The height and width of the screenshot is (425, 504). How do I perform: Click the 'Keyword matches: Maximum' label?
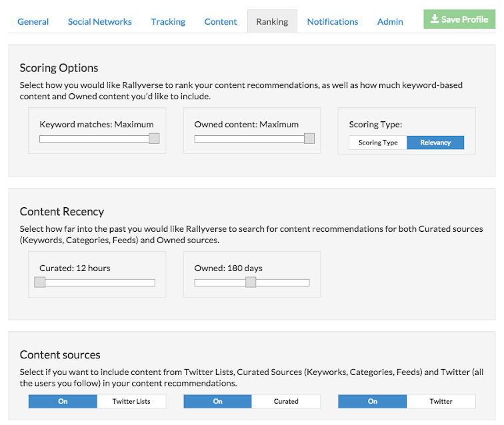(x=97, y=125)
